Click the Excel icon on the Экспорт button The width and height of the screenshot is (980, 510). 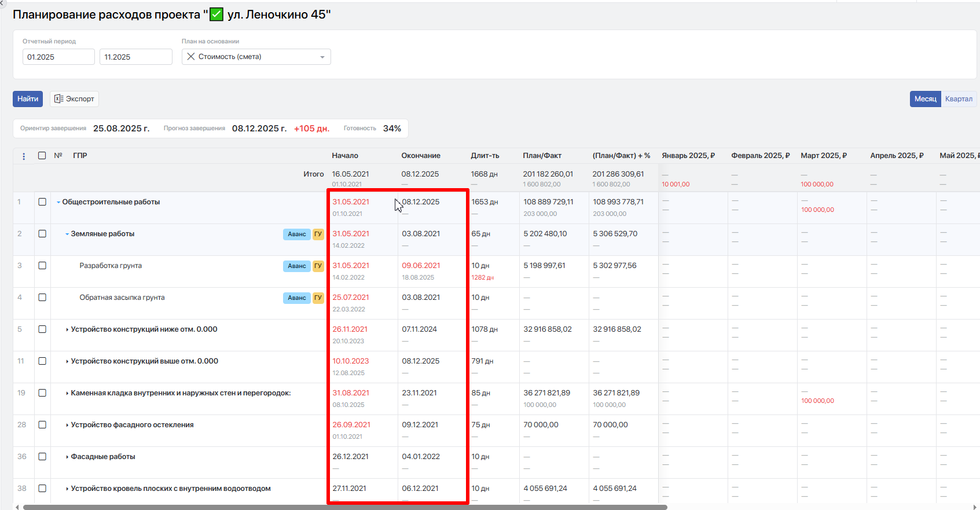click(x=58, y=99)
